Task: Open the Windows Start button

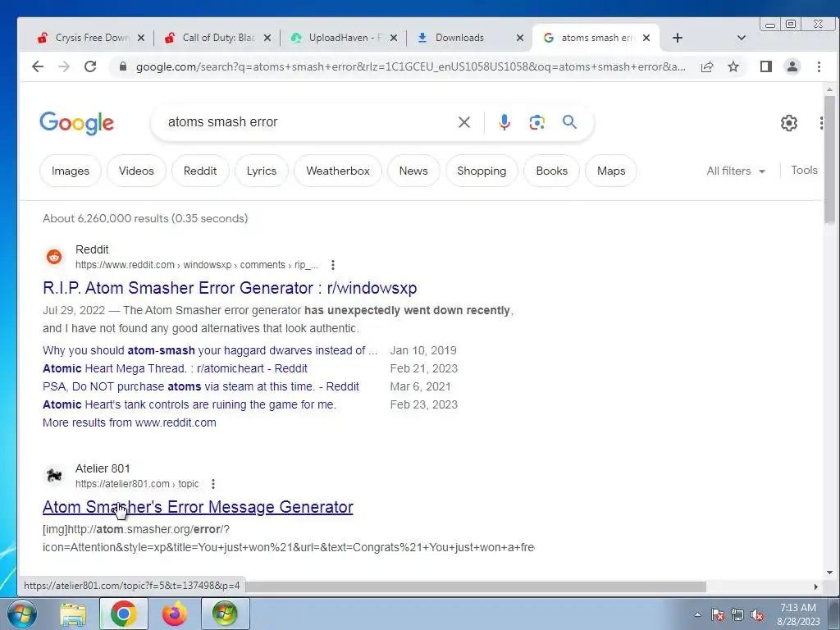Action: coord(21,614)
